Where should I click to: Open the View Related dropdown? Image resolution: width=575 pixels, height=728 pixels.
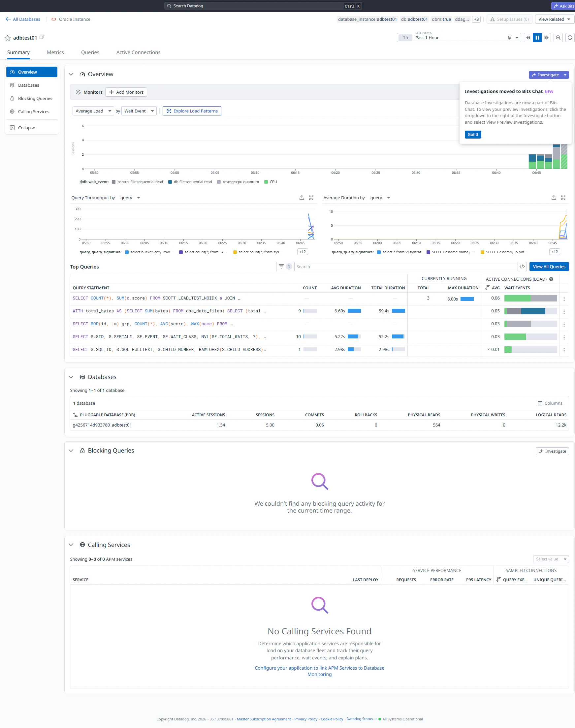tap(554, 19)
